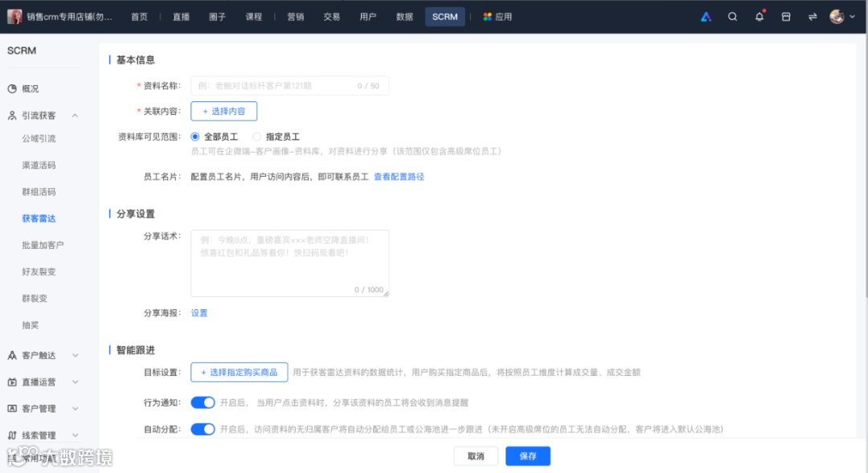Click the store avatar logo icon
Image resolution: width=868 pixels, height=473 pixels.
click(x=15, y=17)
